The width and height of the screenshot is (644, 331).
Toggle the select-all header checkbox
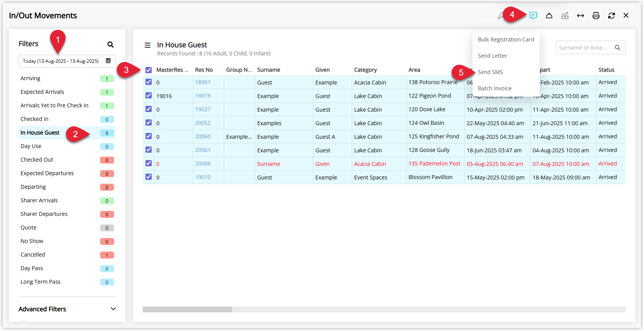click(x=149, y=70)
